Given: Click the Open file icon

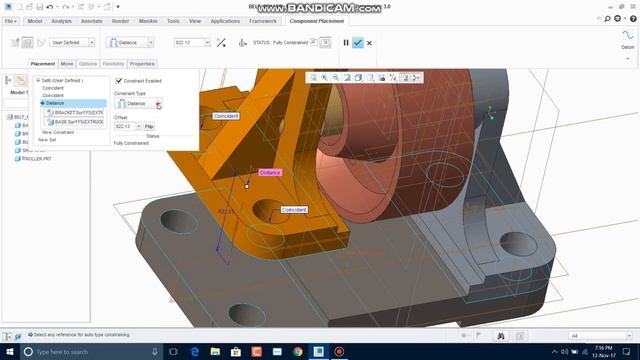Looking at the screenshot, I should (x=29, y=7).
